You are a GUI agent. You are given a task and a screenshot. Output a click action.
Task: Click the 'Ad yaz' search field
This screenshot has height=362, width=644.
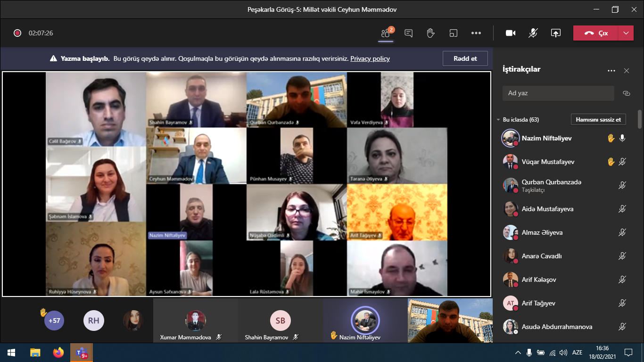point(558,93)
